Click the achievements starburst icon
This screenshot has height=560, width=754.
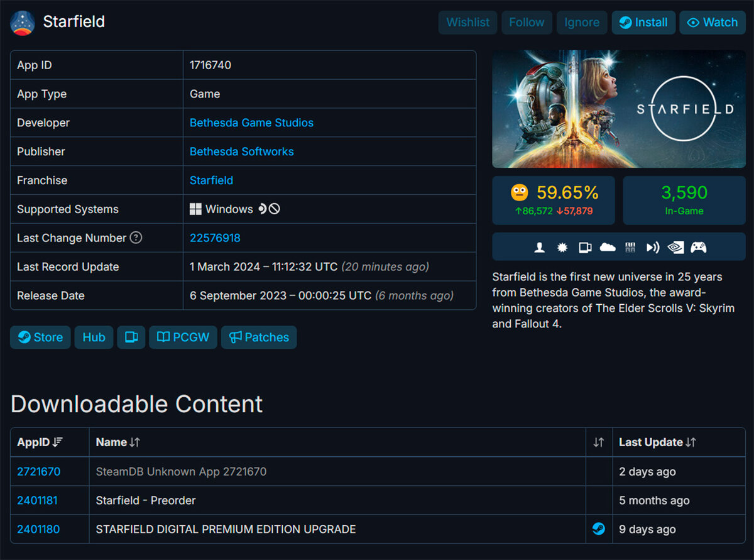click(x=562, y=248)
